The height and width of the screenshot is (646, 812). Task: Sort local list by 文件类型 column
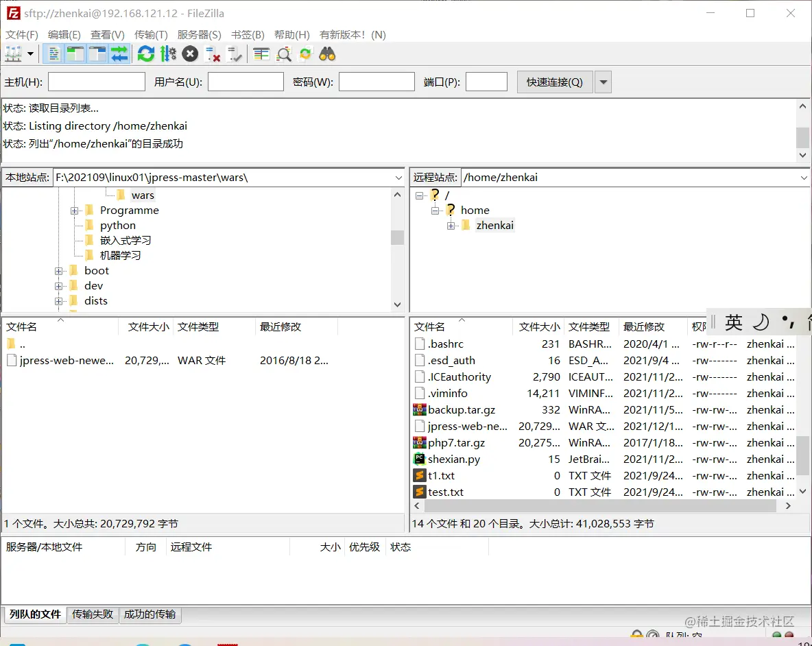(215, 326)
